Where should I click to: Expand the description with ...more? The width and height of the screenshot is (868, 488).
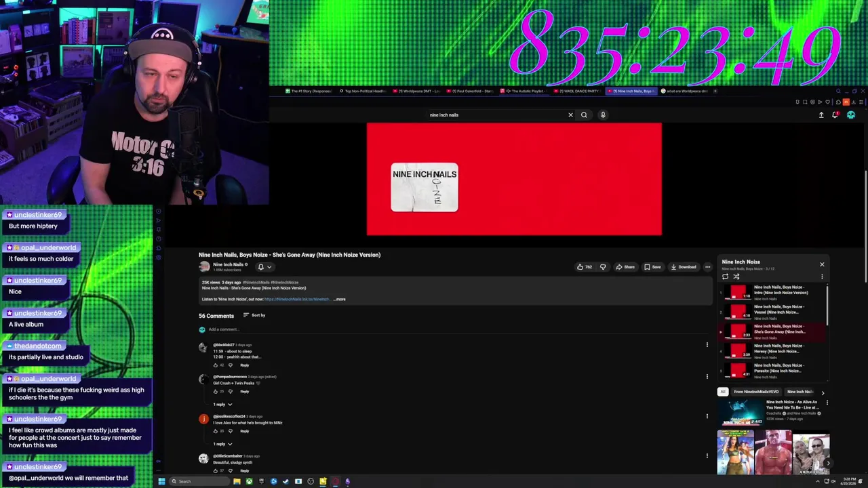tap(340, 299)
